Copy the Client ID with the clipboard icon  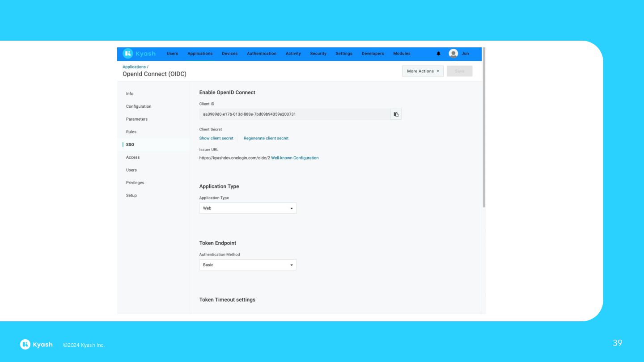(396, 114)
